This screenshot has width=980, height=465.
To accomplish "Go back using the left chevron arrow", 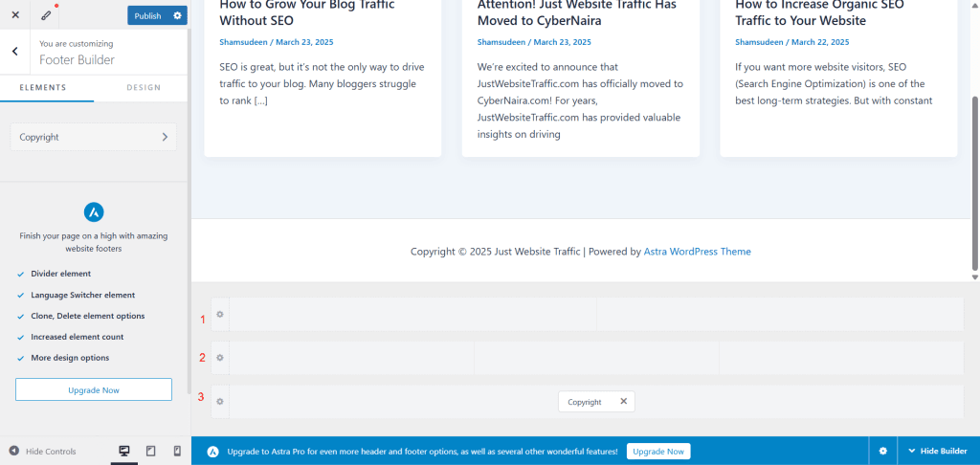I will point(15,52).
